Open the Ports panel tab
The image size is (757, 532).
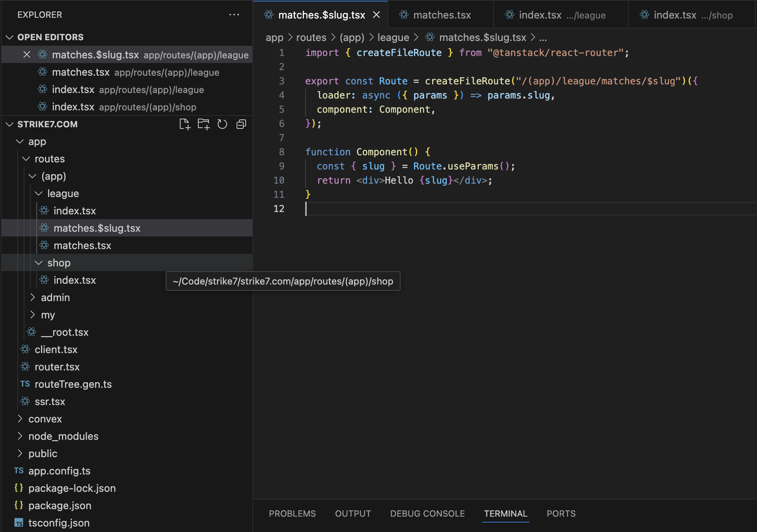561,513
